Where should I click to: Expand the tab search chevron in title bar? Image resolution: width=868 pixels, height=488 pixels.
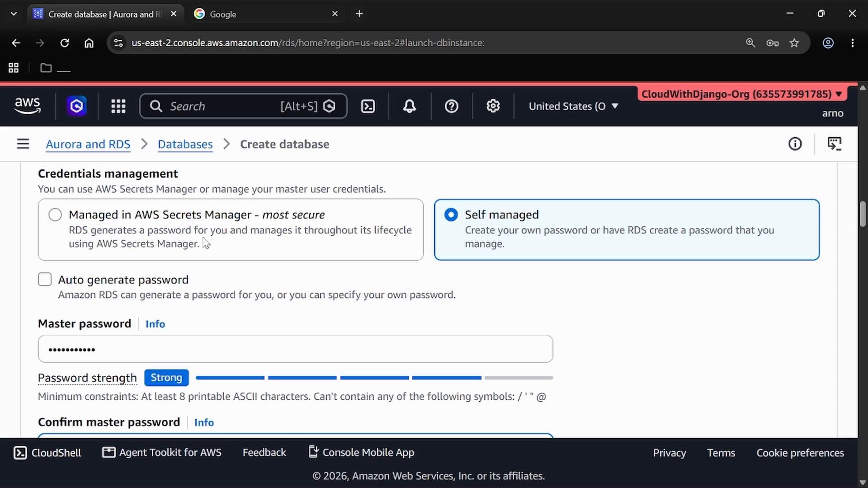pyautogui.click(x=14, y=14)
